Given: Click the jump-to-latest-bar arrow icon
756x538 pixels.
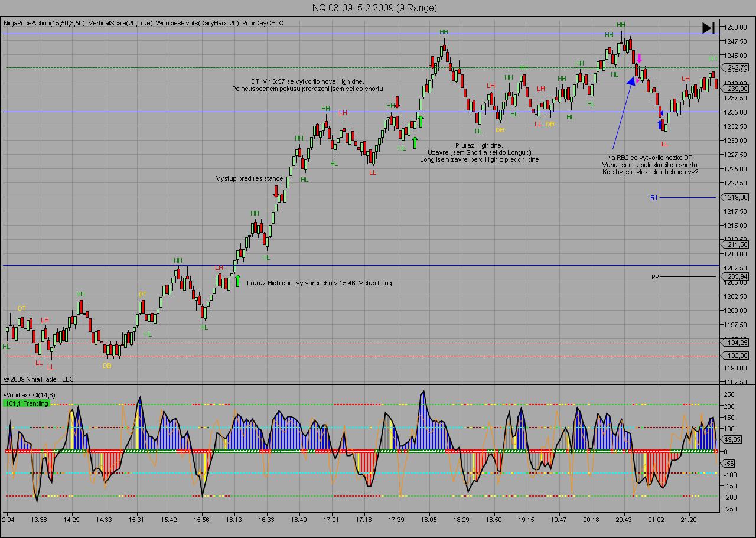Looking at the screenshot, I should click(x=708, y=28).
